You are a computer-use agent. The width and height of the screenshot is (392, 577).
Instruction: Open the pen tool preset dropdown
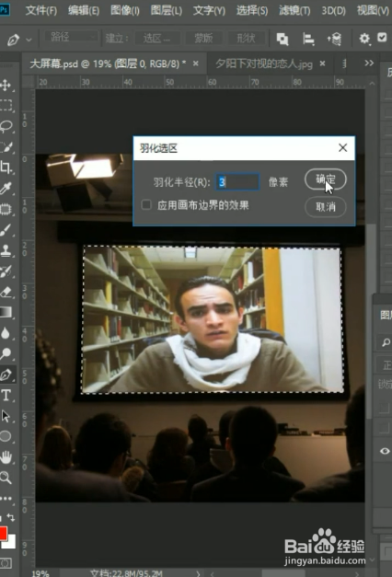pyautogui.click(x=29, y=39)
